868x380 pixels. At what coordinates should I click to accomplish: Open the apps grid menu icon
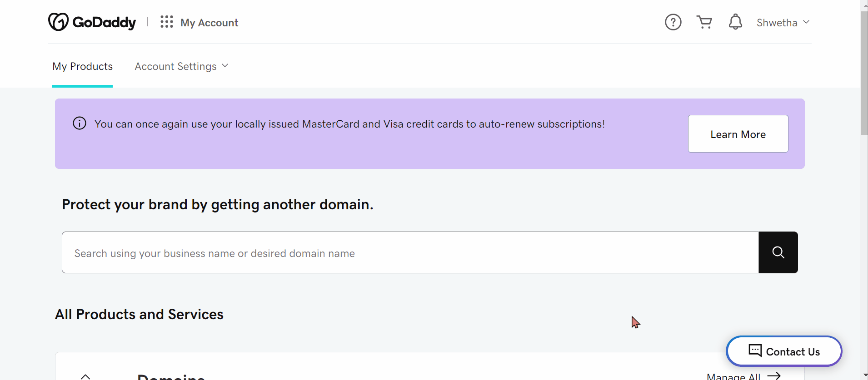coord(167,22)
